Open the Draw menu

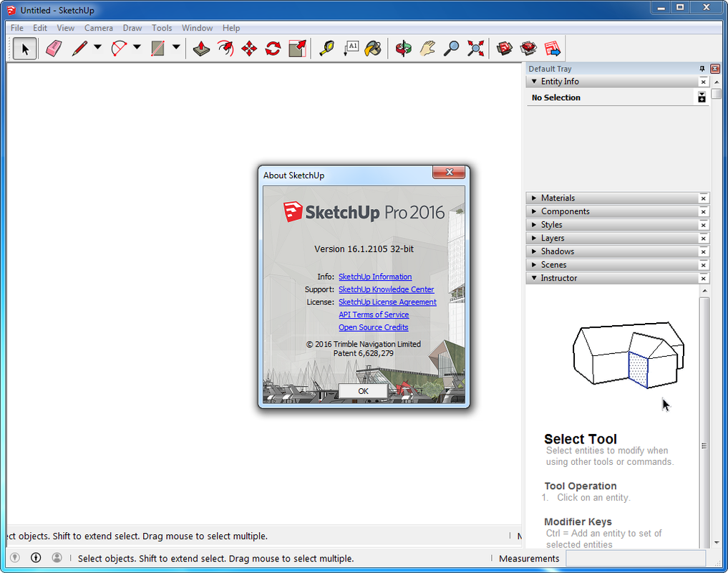(132, 28)
